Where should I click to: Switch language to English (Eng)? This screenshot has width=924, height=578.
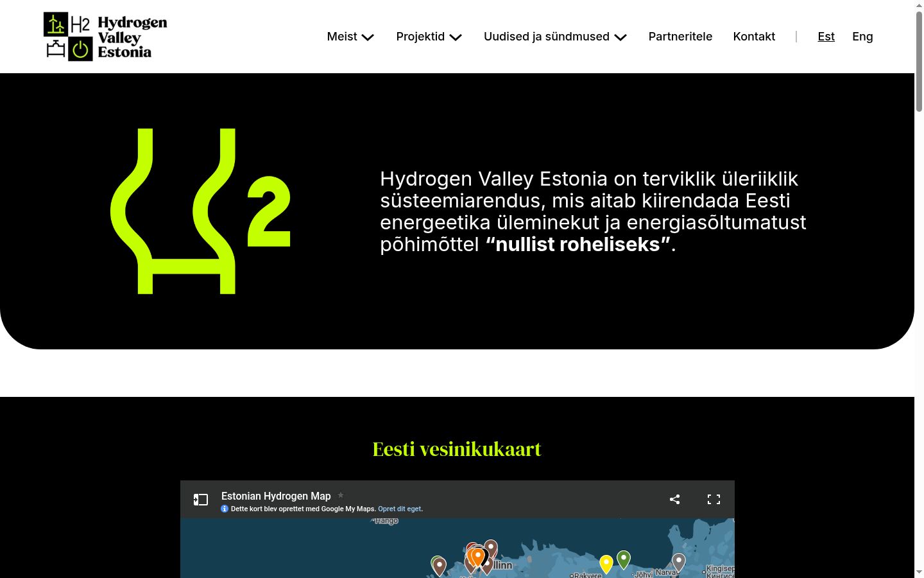(862, 37)
